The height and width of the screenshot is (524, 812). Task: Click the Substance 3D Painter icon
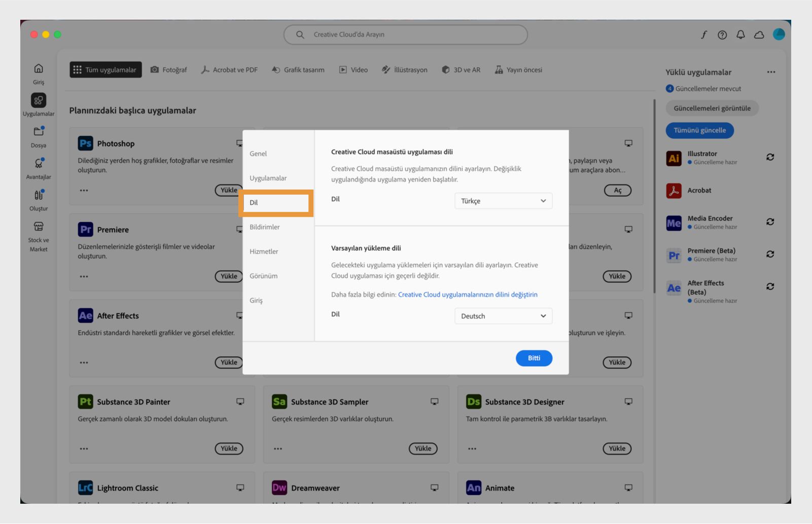click(85, 402)
